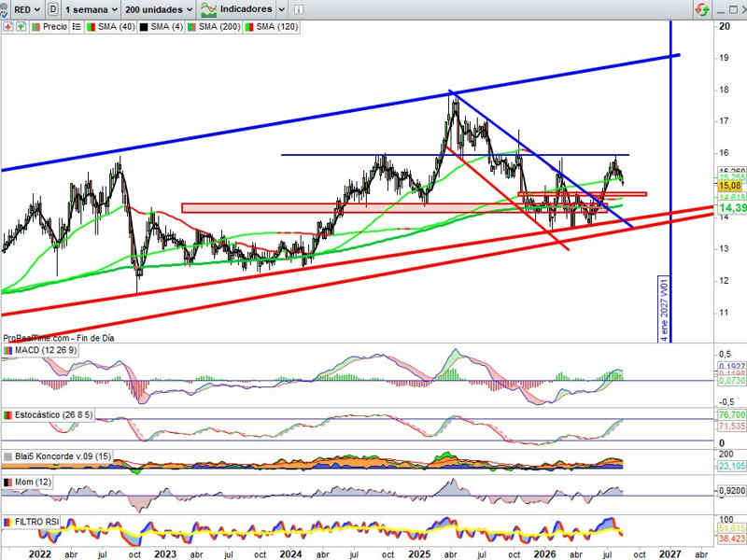Click the black SMA (4) color swatch
This screenshot has width=747, height=560.
pos(144,27)
